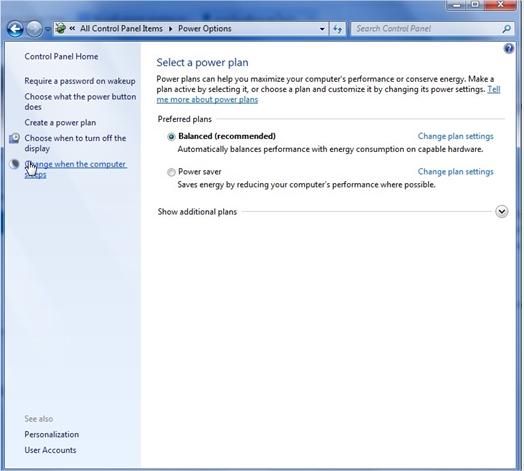Click the Control Panel icon in address bar

point(60,29)
